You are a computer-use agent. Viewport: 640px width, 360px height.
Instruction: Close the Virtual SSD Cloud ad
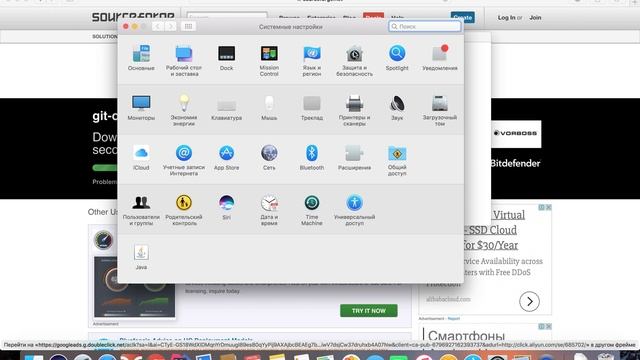[549, 207]
